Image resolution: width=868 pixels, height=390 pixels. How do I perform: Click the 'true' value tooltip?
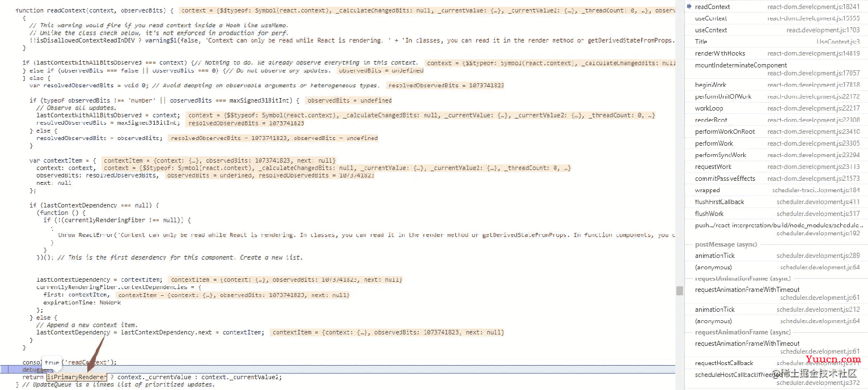[52, 362]
